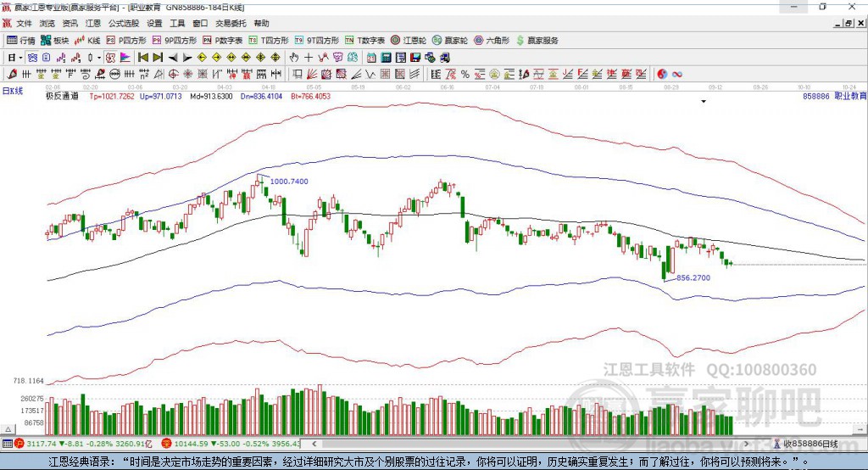Select the zigzag wave line tool
The width and height of the screenshot is (868, 470).
(370, 75)
